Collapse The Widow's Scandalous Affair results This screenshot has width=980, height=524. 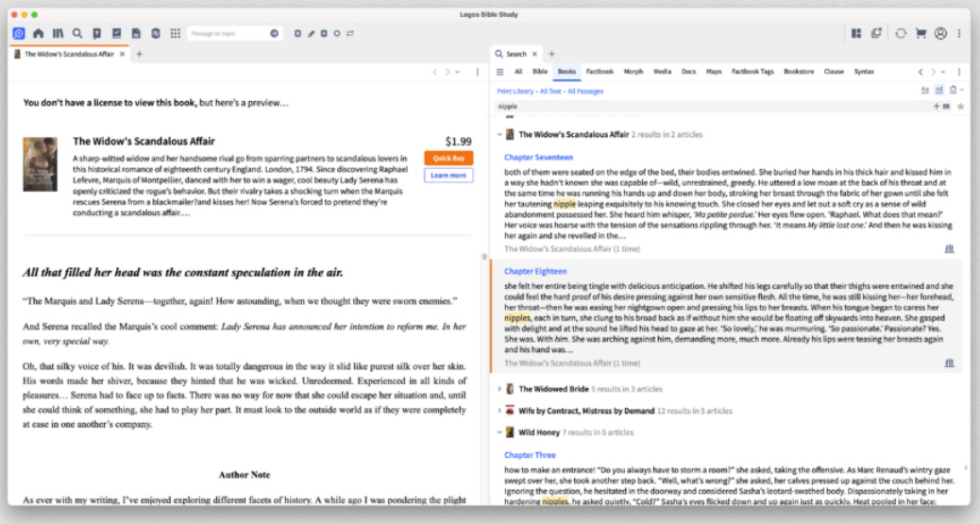(499, 134)
